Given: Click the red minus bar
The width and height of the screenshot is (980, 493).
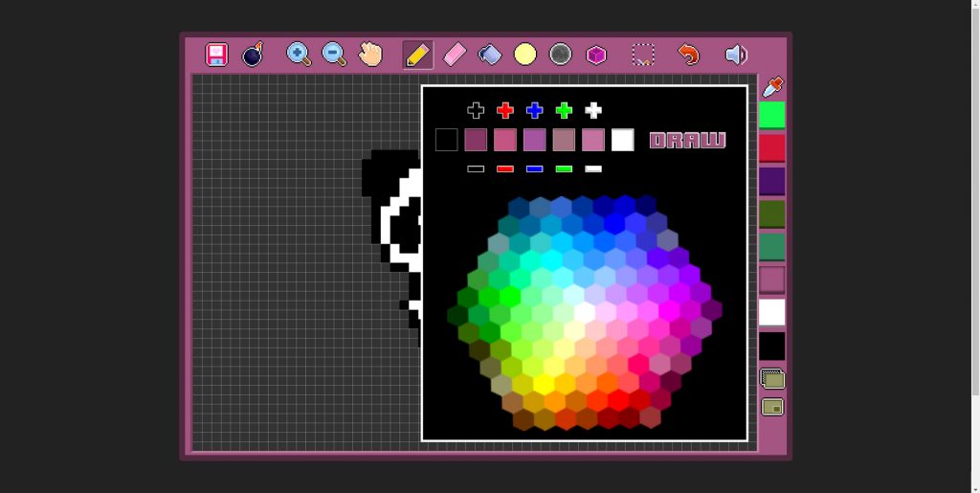Looking at the screenshot, I should click(505, 168).
